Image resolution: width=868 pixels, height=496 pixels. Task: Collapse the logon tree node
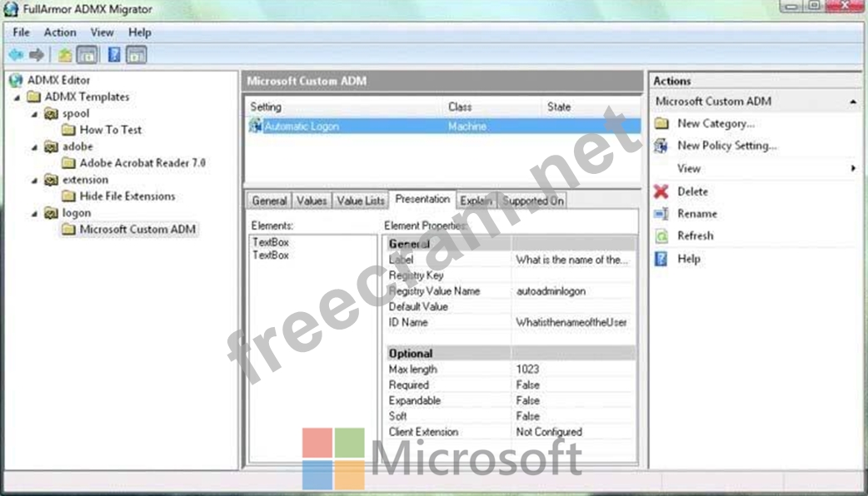coord(34,213)
